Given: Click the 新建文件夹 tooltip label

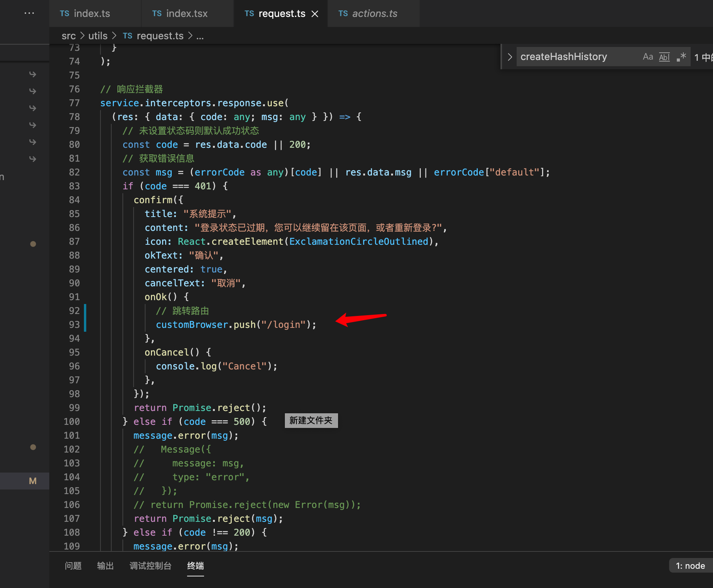Looking at the screenshot, I should tap(311, 420).
